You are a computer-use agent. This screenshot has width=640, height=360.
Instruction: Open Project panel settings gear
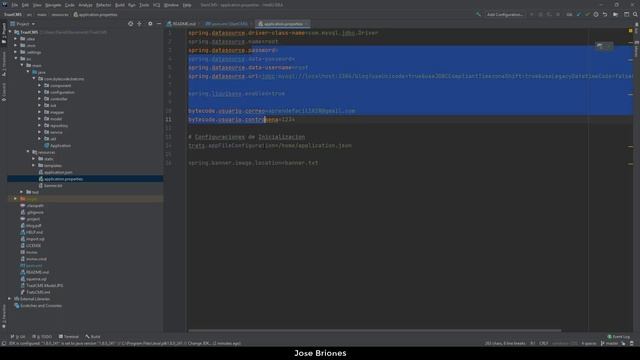click(x=150, y=24)
